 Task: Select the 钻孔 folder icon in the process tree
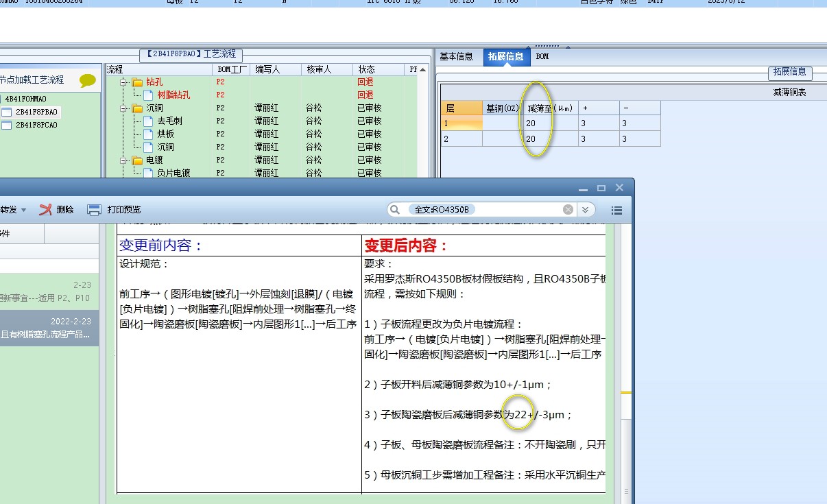click(x=137, y=82)
